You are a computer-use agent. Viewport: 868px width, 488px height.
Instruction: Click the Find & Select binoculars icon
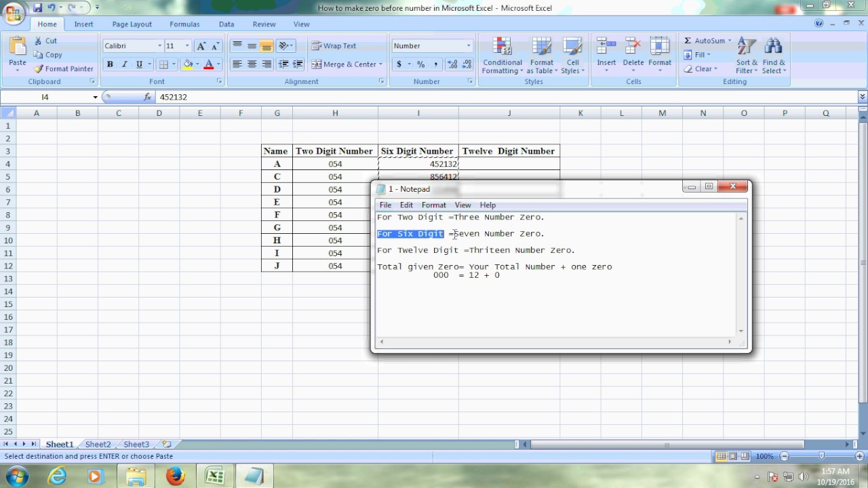point(773,46)
